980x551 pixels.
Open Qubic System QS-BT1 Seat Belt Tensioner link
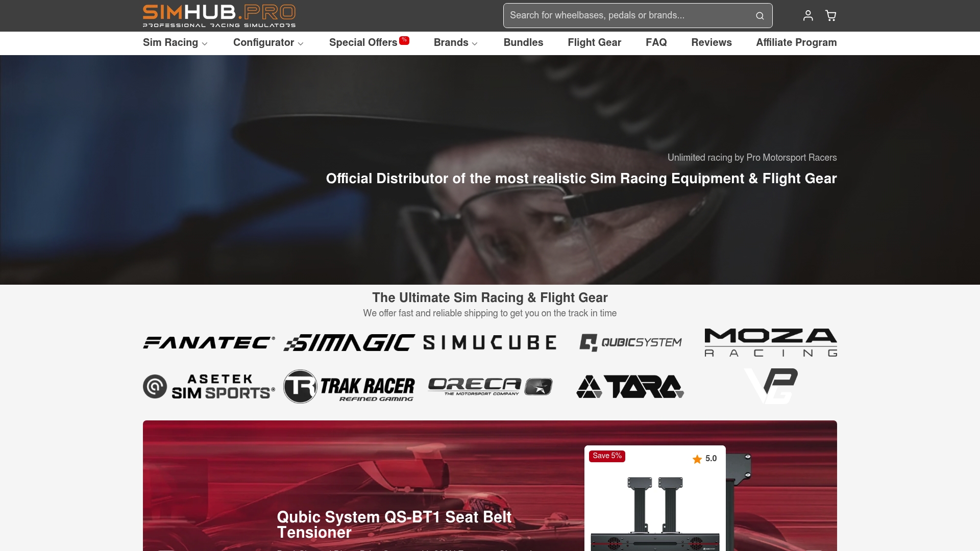click(394, 525)
